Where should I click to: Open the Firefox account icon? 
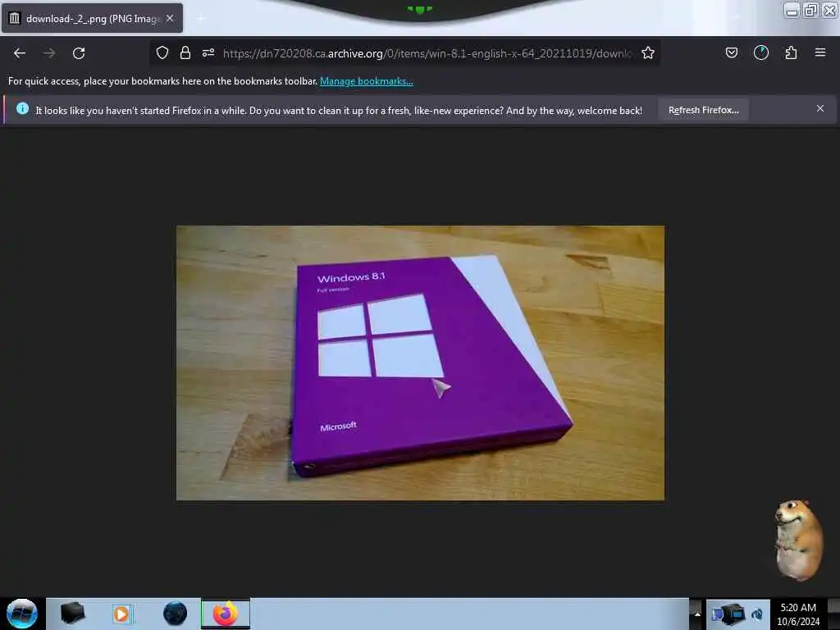click(761, 52)
